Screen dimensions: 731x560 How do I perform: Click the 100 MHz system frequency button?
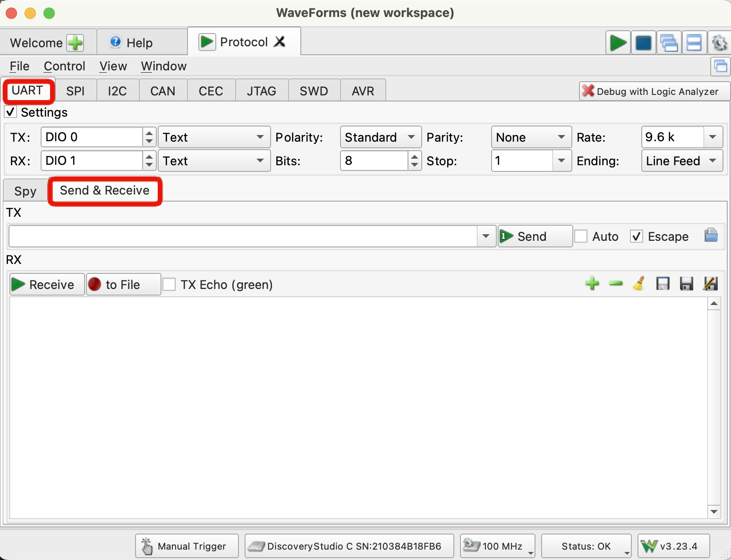click(498, 546)
